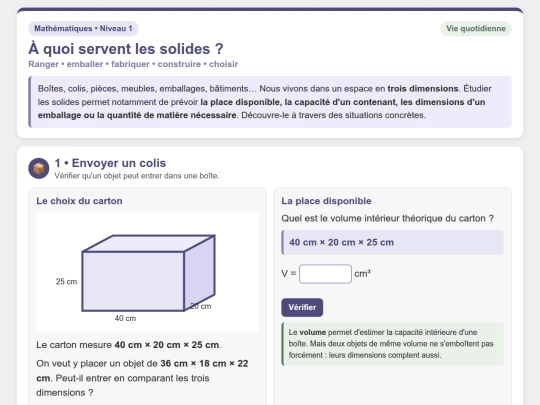Viewport: 540px width, 405px height.
Task: Click the subtitle Ranger • emballer • fabriquer • construire • choisir
Action: [x=133, y=64]
